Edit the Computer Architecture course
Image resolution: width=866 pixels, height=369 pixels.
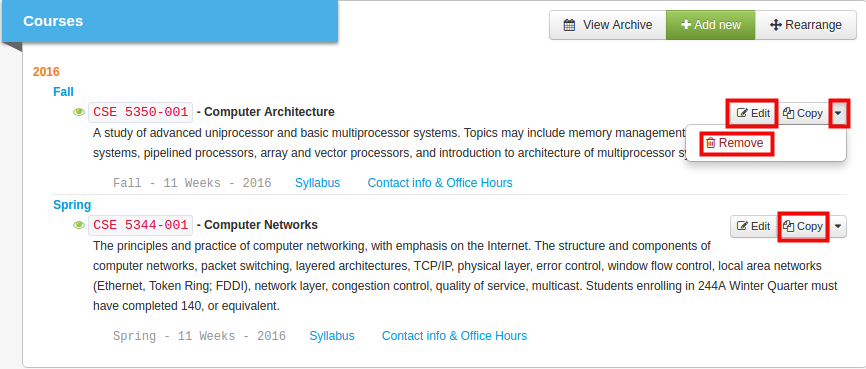coord(753,113)
